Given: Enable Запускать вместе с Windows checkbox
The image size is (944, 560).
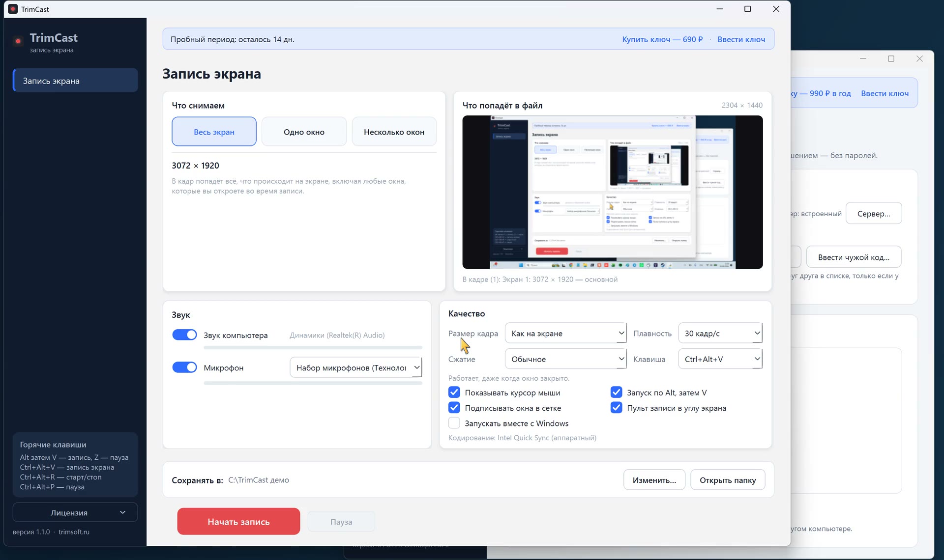Looking at the screenshot, I should coord(454,423).
